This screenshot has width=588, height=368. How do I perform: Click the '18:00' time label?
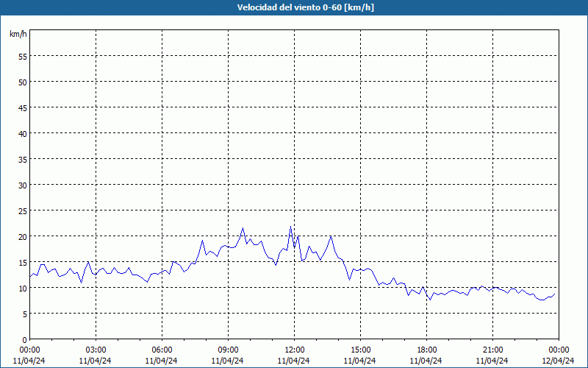pyautogui.click(x=427, y=350)
